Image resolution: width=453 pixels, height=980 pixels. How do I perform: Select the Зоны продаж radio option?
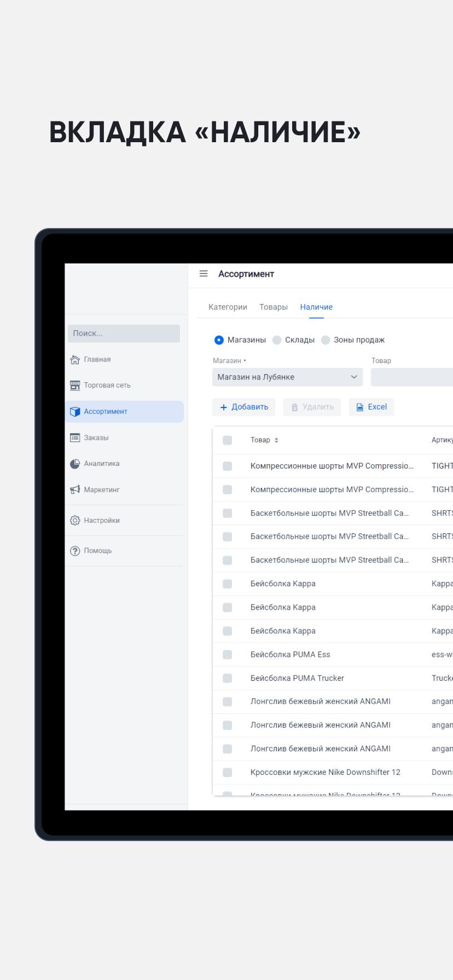tap(326, 340)
